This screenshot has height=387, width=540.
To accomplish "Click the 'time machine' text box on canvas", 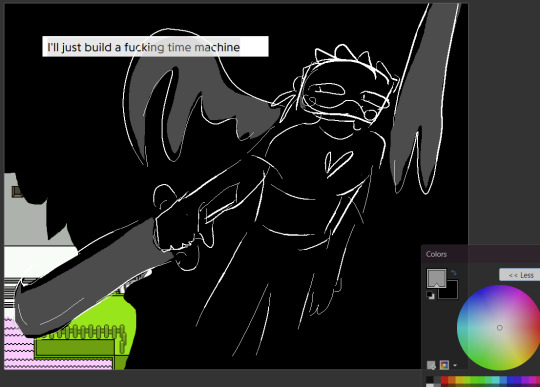I will [155, 46].
